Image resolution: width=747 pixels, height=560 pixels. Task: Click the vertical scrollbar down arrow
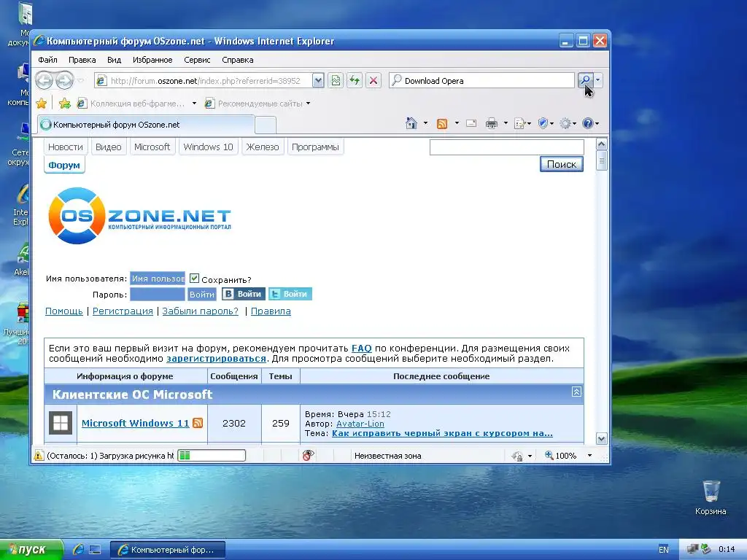pos(601,438)
